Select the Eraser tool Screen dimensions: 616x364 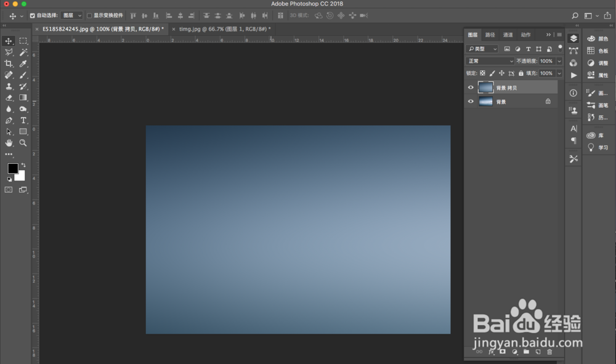click(x=9, y=98)
